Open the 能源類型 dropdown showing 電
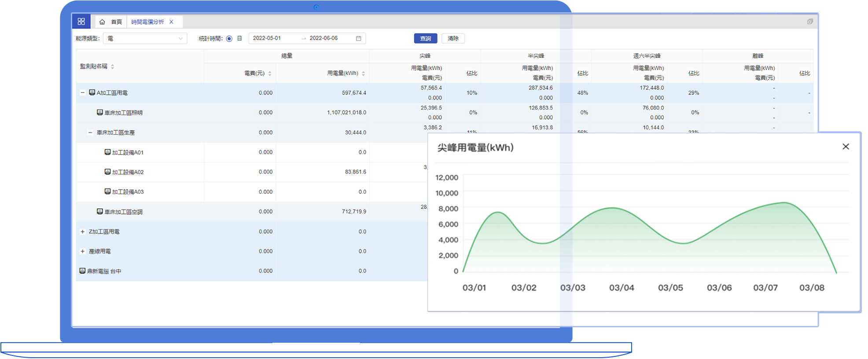This screenshot has width=868, height=359. click(145, 39)
